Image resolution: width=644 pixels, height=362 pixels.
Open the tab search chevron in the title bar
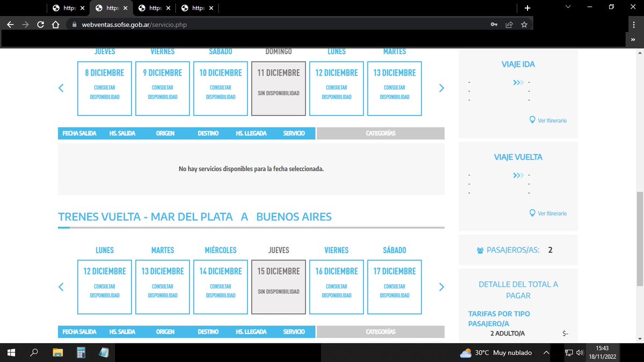tap(568, 6)
